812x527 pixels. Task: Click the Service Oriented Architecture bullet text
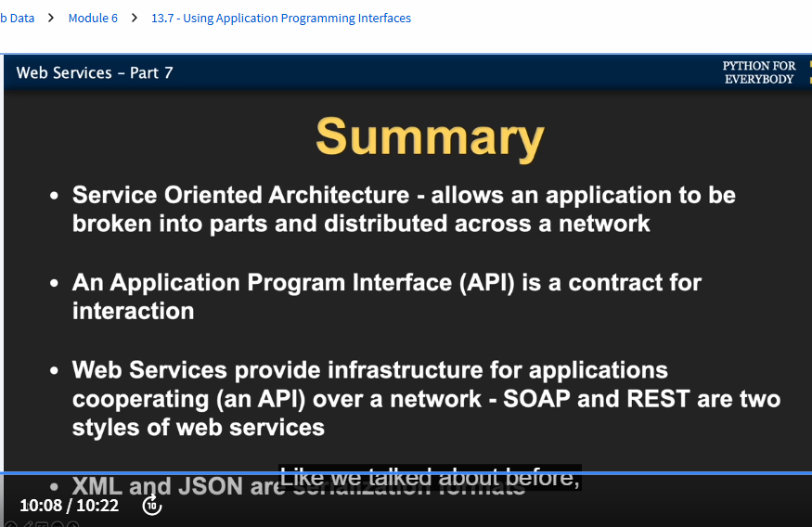point(404,209)
